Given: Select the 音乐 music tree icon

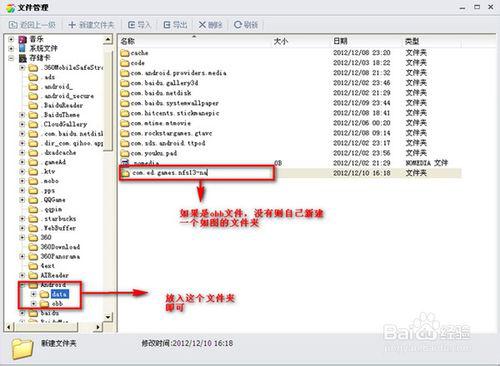Looking at the screenshot, I should point(23,39).
